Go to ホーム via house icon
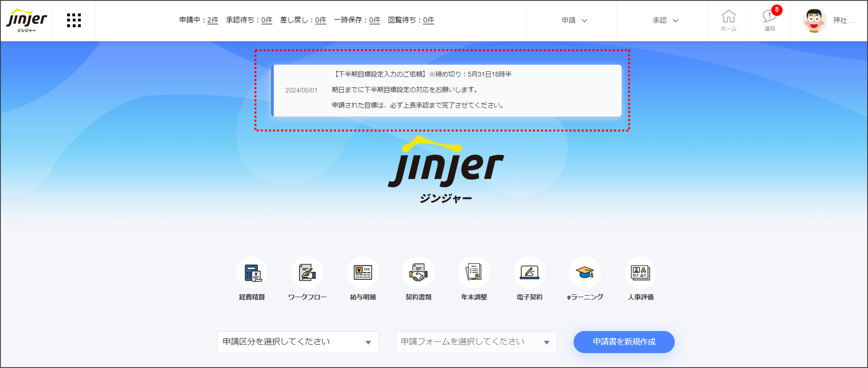 click(x=729, y=20)
